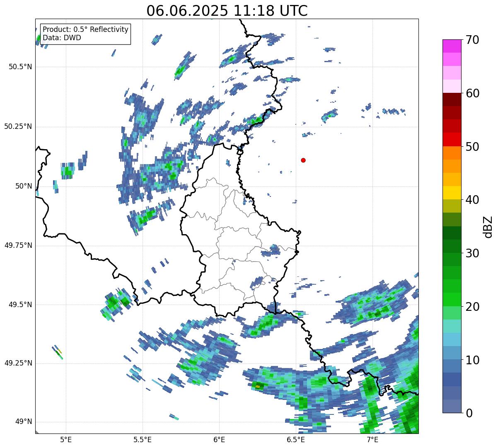
Task: Click the dBZ colorbar axis label
Action: (488, 226)
